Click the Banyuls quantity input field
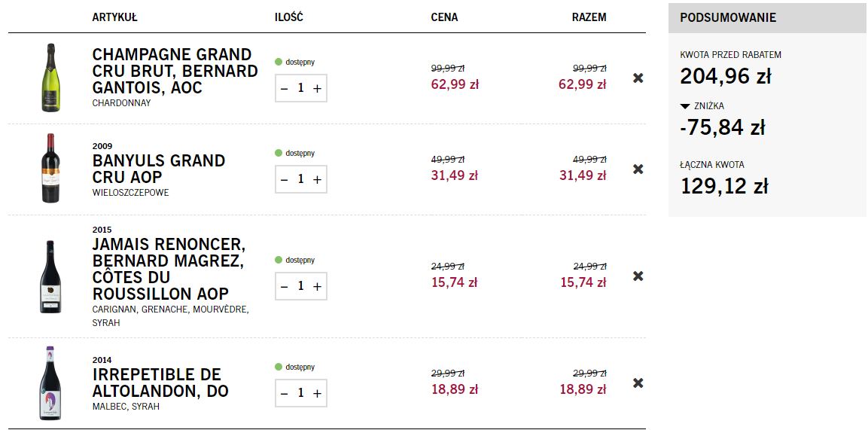 coord(300,179)
